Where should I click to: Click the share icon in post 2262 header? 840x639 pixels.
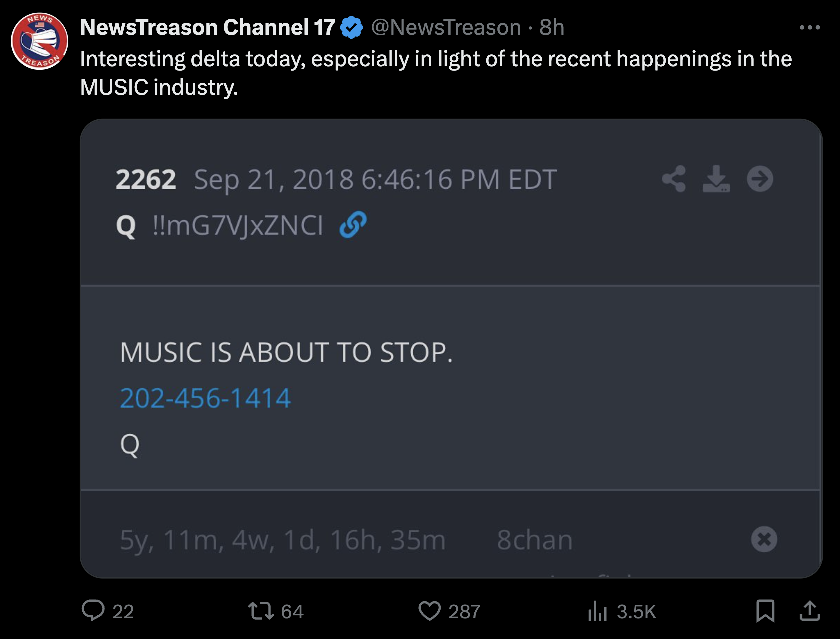[674, 179]
